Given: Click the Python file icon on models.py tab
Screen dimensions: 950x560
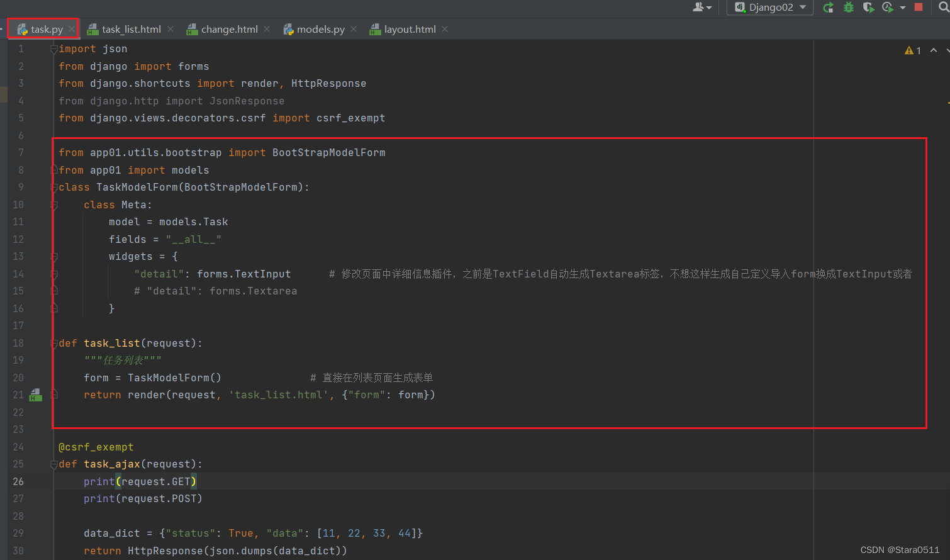Looking at the screenshot, I should (x=288, y=30).
